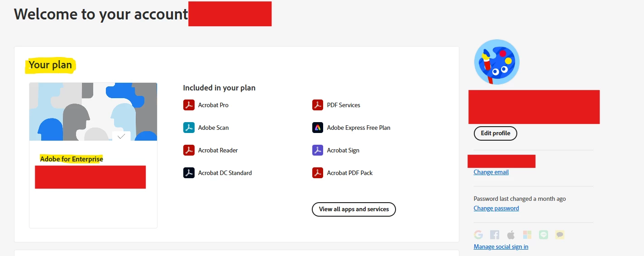Select the Acrobat Reader label
This screenshot has width=644, height=256.
pos(218,150)
